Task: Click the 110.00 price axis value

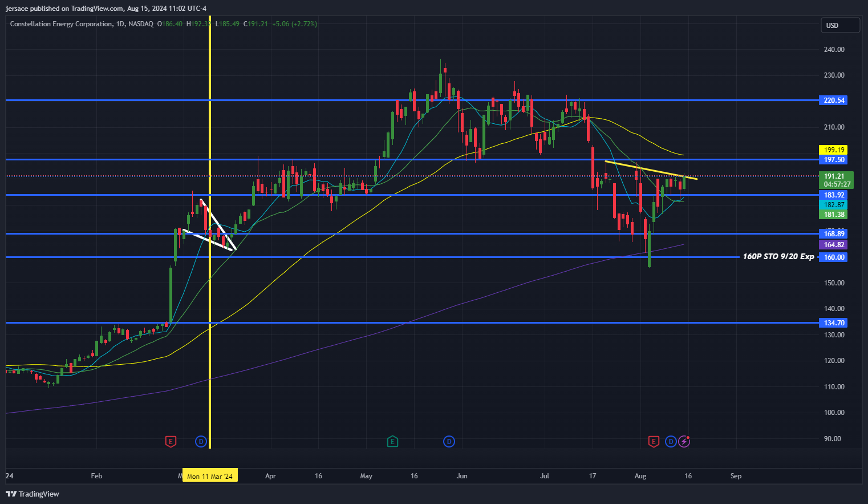Action: click(x=834, y=387)
